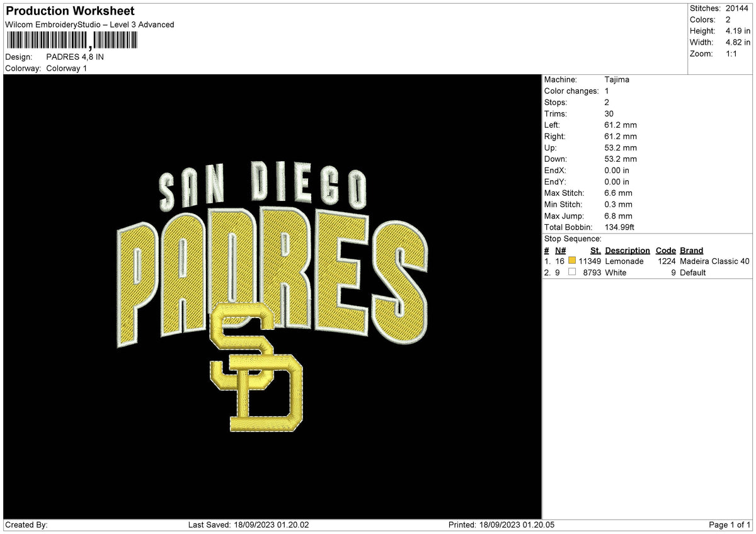This screenshot has height=534, width=756.
Task: Click the White color swatch
Action: [x=572, y=273]
